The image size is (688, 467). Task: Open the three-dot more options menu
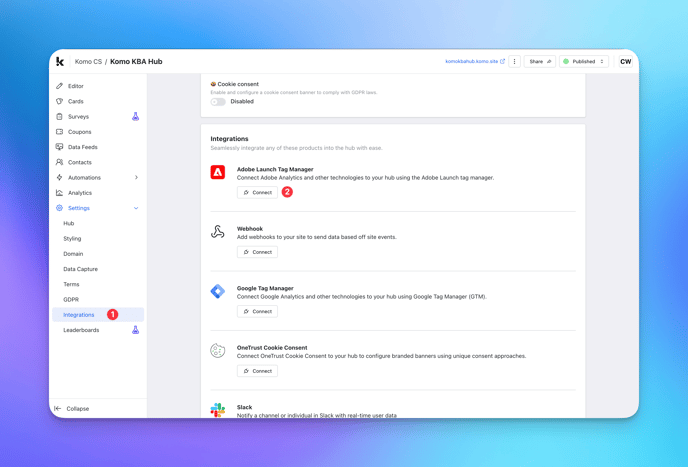pyautogui.click(x=514, y=61)
